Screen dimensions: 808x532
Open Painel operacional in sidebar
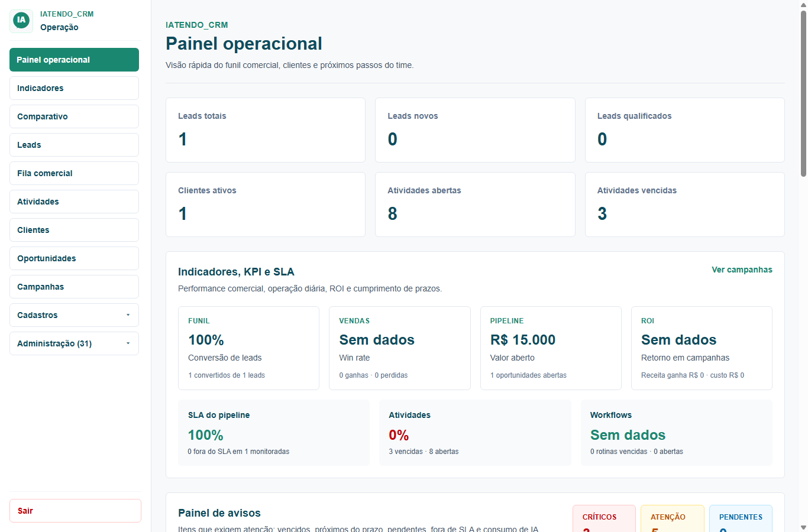(74, 60)
